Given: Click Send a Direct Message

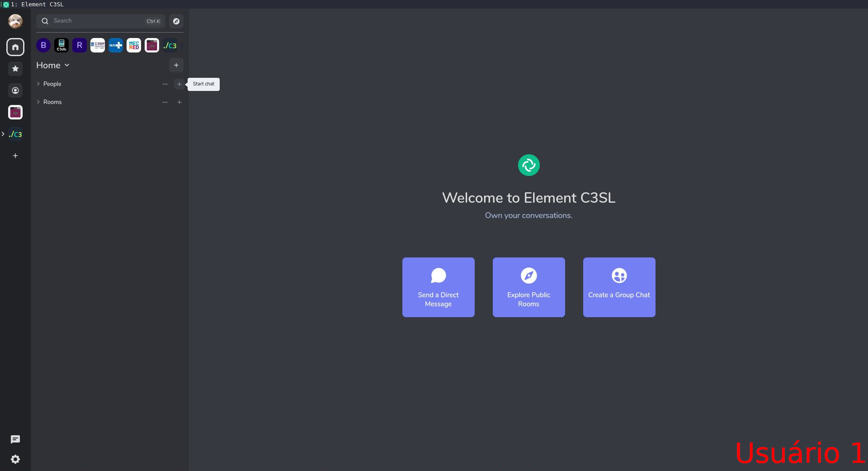Looking at the screenshot, I should point(438,287).
